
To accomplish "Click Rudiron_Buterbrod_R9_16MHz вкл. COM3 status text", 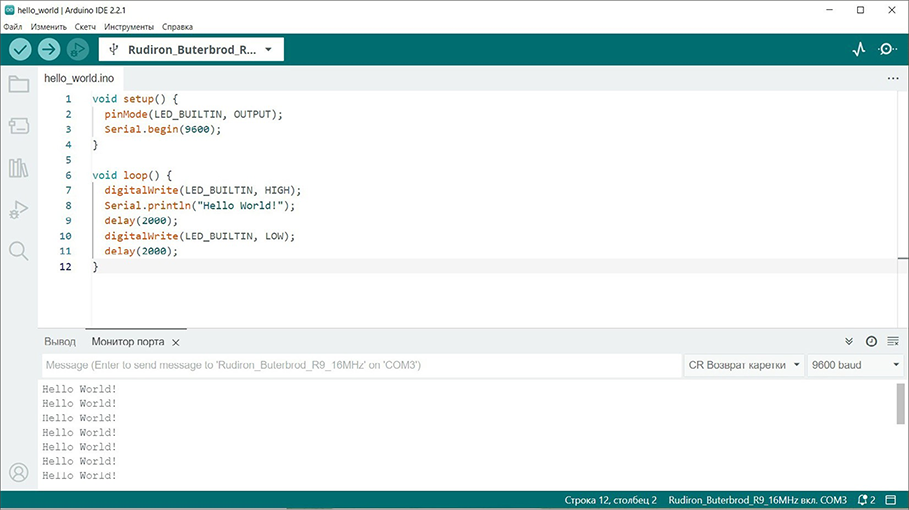I will pyautogui.click(x=757, y=500).
